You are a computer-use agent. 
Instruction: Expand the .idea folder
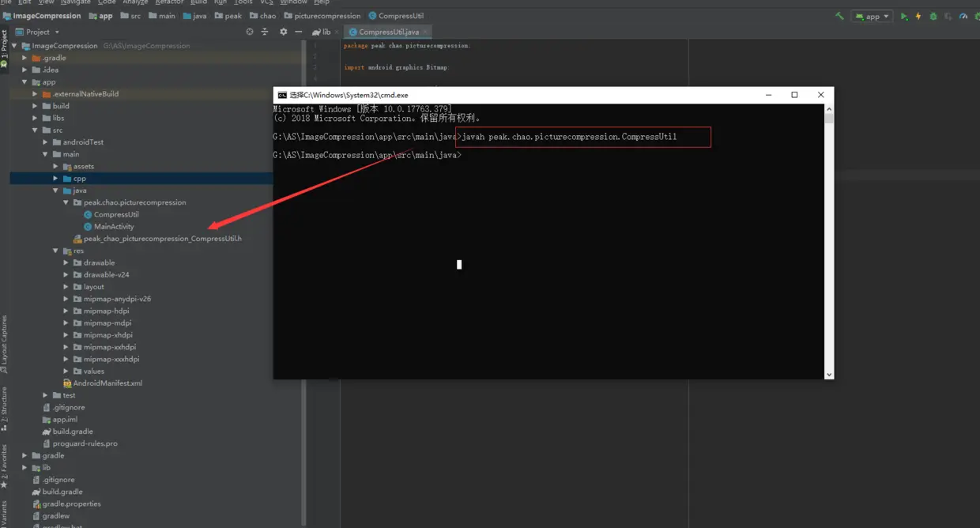pos(24,70)
